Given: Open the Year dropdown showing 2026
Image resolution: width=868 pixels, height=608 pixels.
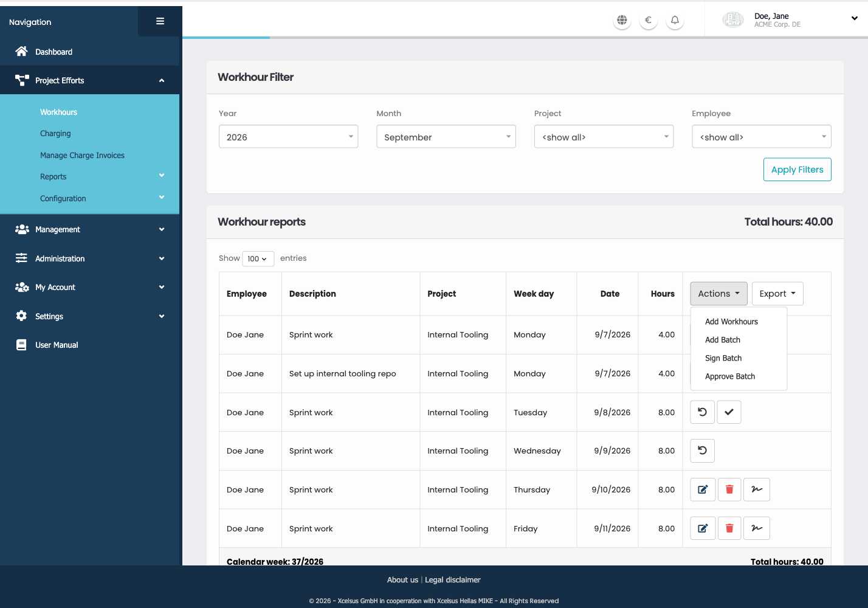Looking at the screenshot, I should coord(288,137).
